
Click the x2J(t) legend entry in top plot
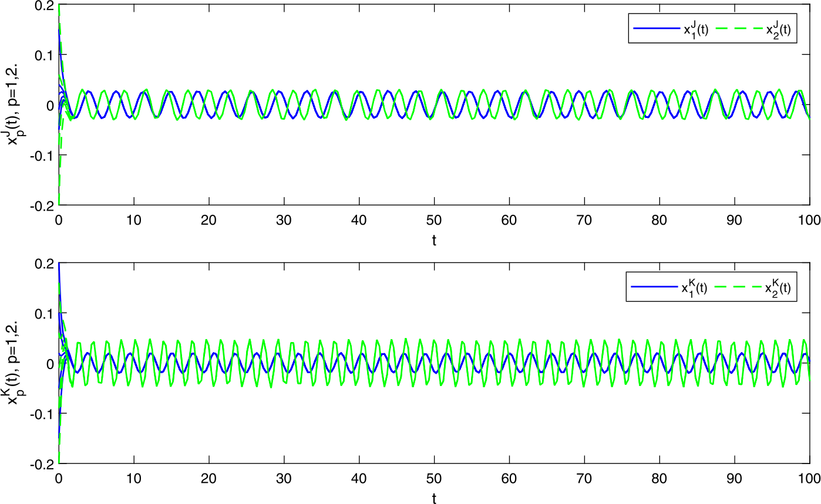[753, 29]
